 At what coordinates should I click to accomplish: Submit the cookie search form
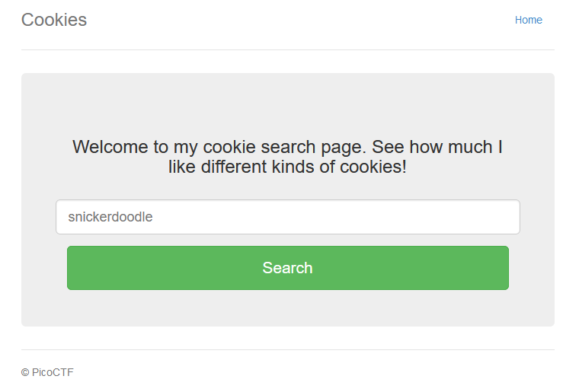pos(288,268)
